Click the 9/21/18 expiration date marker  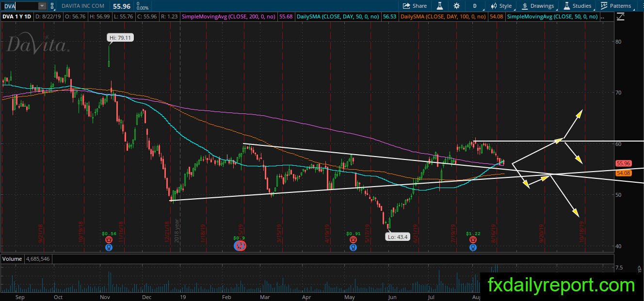click(41, 233)
